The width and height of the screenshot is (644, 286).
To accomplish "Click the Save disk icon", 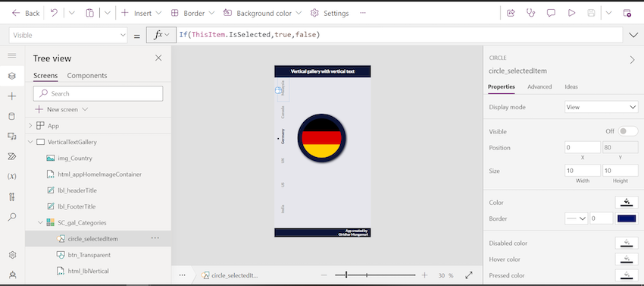I will (x=592, y=13).
